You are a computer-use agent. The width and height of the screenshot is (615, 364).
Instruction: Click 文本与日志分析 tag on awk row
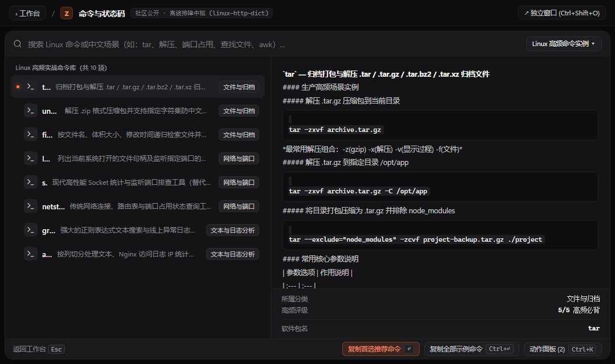(x=232, y=254)
